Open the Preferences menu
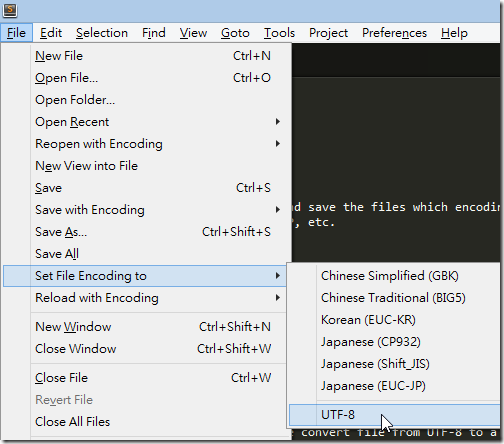 point(394,33)
